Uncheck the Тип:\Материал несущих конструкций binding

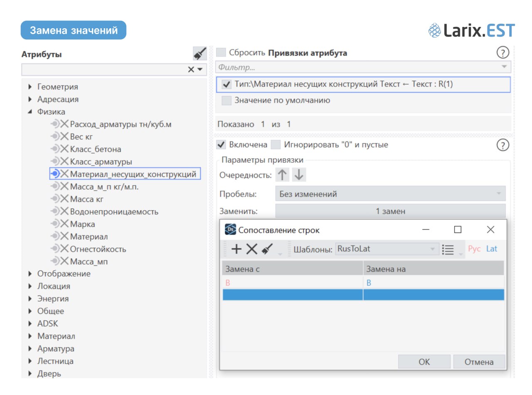coord(227,84)
